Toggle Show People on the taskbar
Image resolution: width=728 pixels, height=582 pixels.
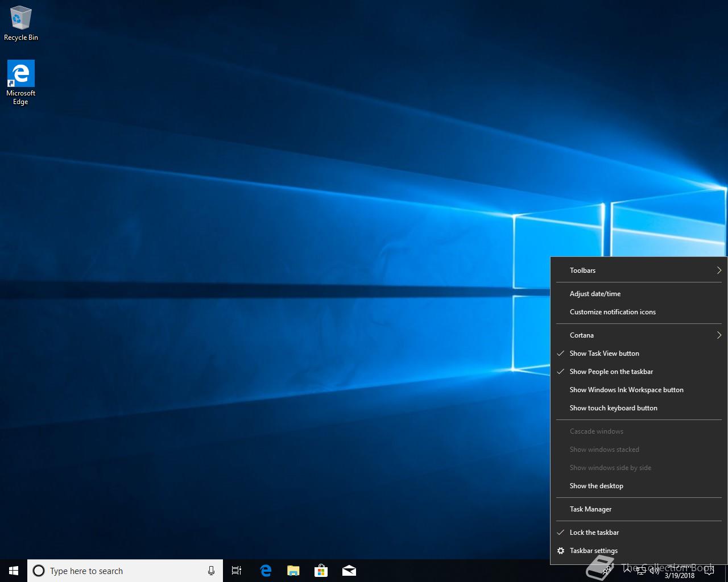coord(611,372)
